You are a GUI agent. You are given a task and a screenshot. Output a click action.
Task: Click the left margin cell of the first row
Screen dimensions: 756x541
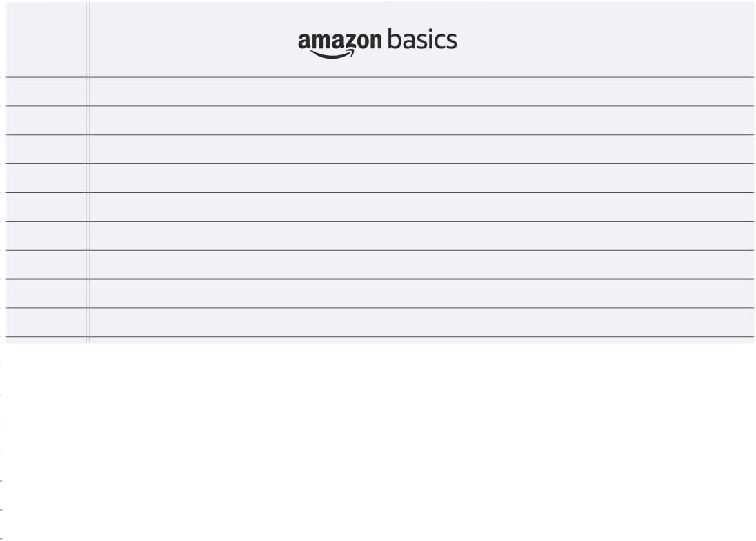pos(45,92)
